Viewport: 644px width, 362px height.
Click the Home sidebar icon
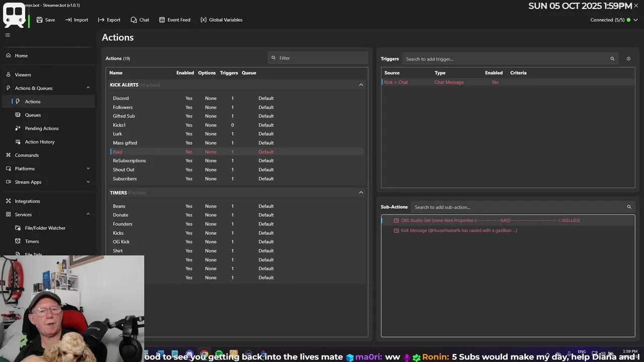[8, 56]
